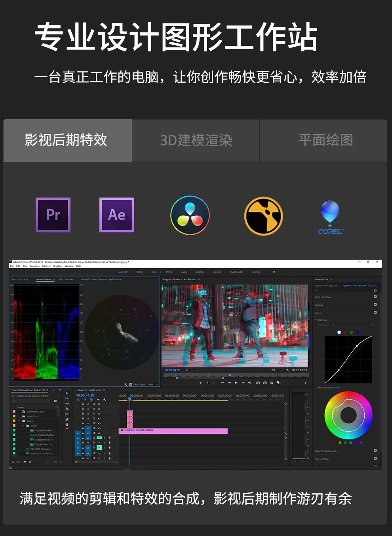Click the Nuke yellow logo icon

[264, 216]
